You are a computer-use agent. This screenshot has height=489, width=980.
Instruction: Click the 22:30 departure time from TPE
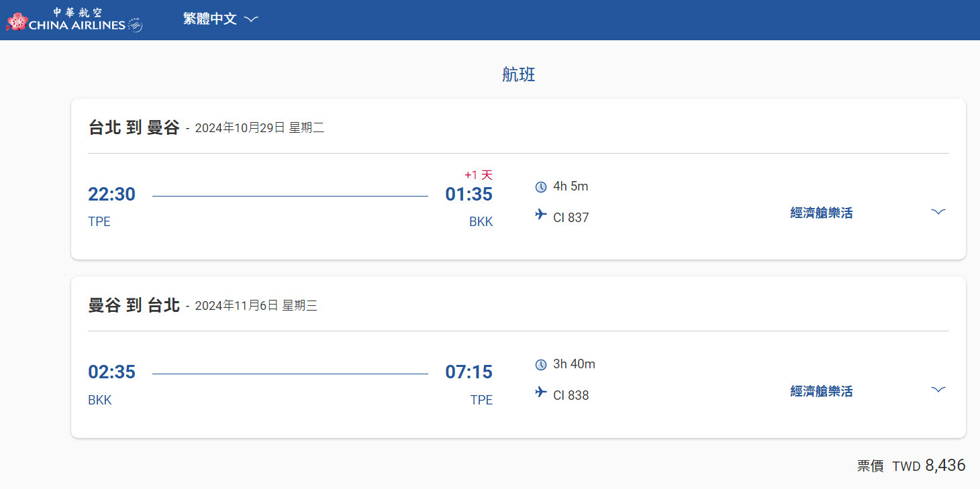111,195
